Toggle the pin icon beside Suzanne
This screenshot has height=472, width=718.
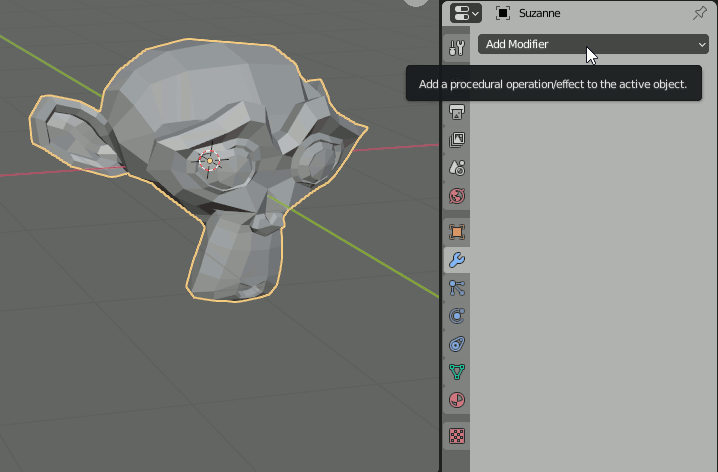[x=699, y=13]
